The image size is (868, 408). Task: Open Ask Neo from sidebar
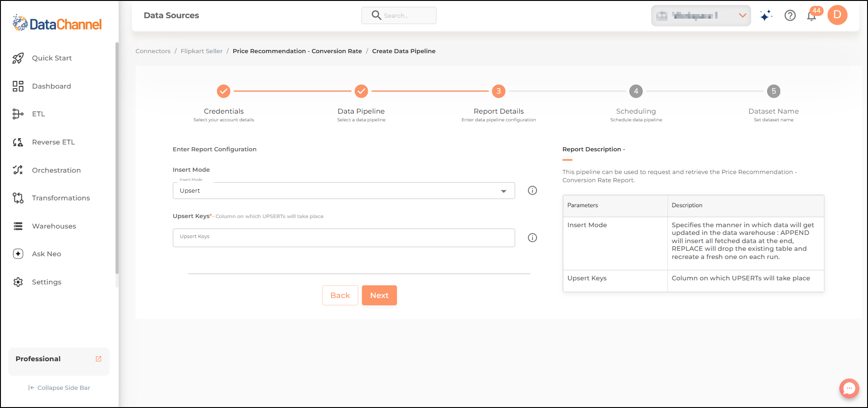(x=46, y=254)
